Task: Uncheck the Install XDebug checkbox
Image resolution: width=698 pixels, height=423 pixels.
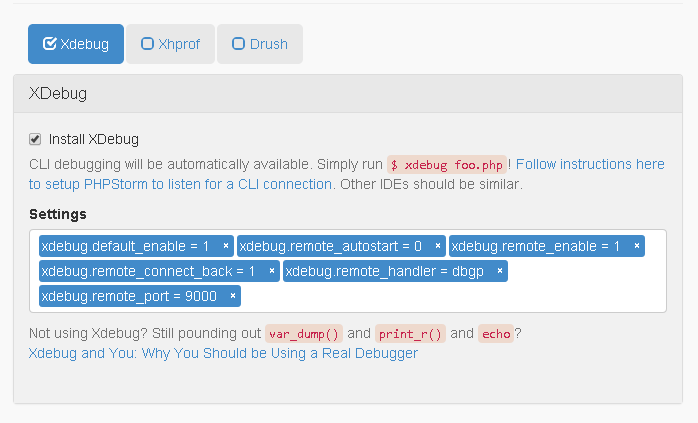Action: coord(35,139)
